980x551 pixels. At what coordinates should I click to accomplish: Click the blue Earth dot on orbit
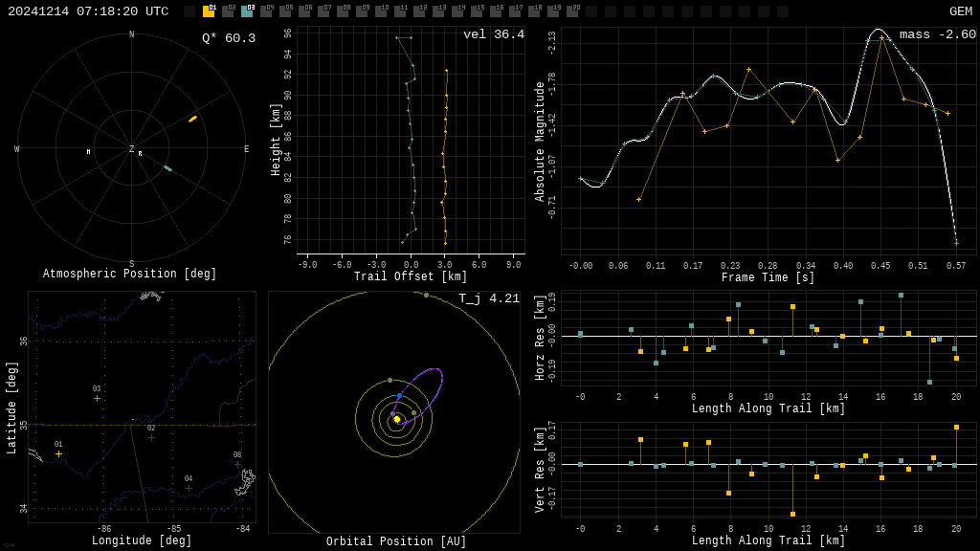(400, 395)
